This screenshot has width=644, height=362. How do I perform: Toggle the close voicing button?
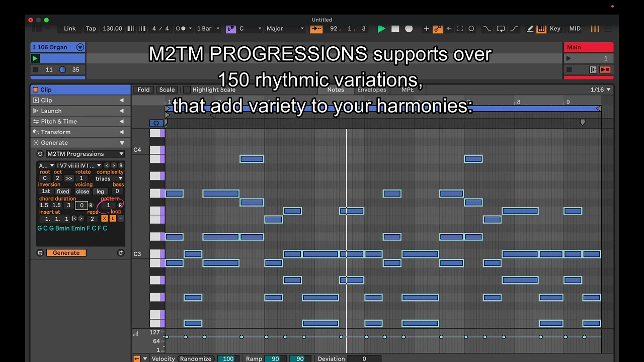point(83,192)
